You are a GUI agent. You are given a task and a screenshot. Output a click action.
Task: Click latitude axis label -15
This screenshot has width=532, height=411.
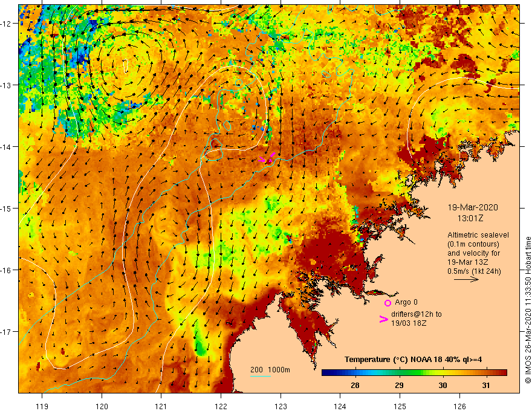(x=6, y=208)
